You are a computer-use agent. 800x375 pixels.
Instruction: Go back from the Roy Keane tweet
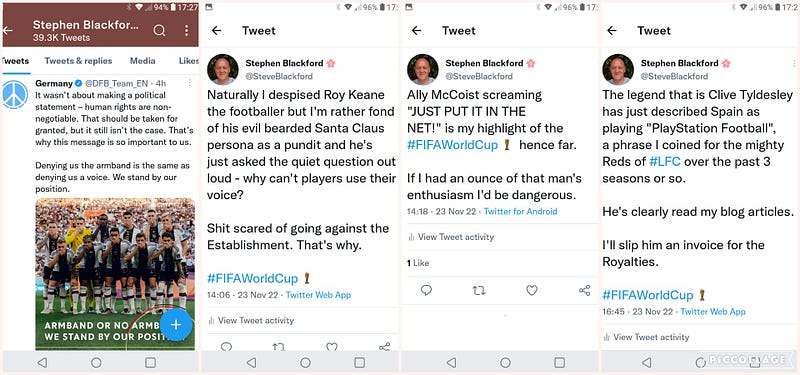[216, 31]
